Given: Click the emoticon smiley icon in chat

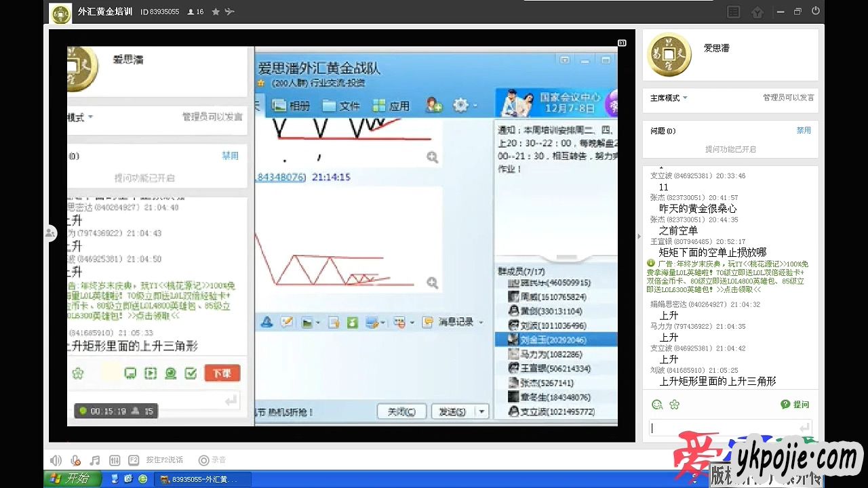Looking at the screenshot, I should click(657, 405).
